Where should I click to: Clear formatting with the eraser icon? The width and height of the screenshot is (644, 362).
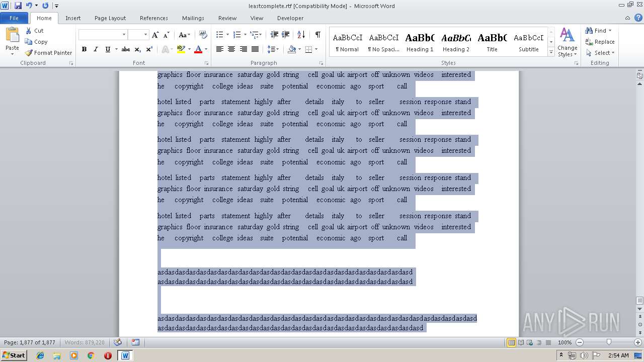tap(203, 35)
